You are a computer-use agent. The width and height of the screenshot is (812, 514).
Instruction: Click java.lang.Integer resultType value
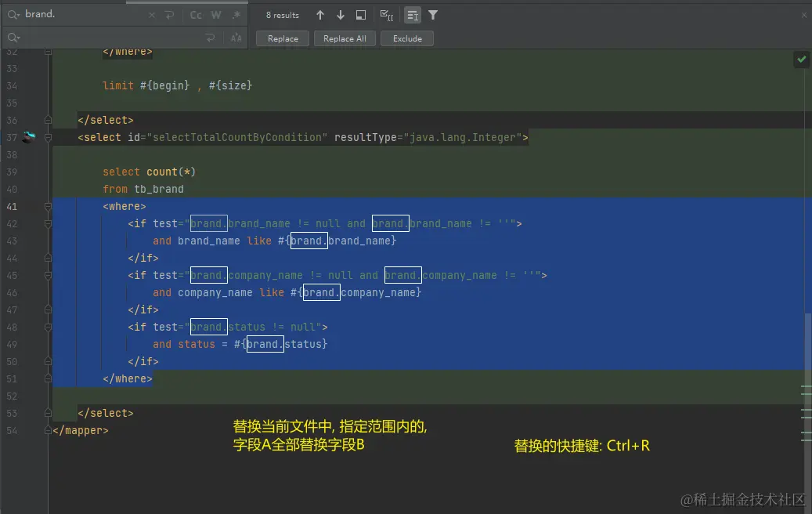click(463, 137)
